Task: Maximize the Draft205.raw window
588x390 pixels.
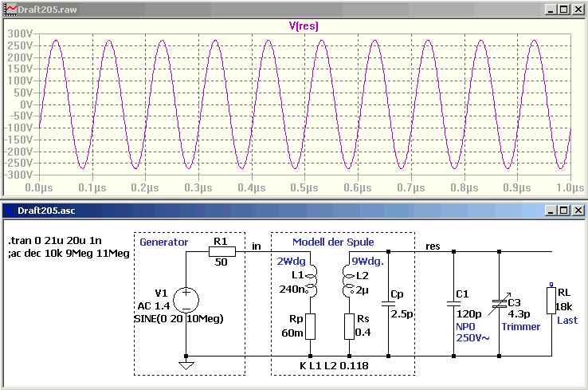Action: point(563,10)
